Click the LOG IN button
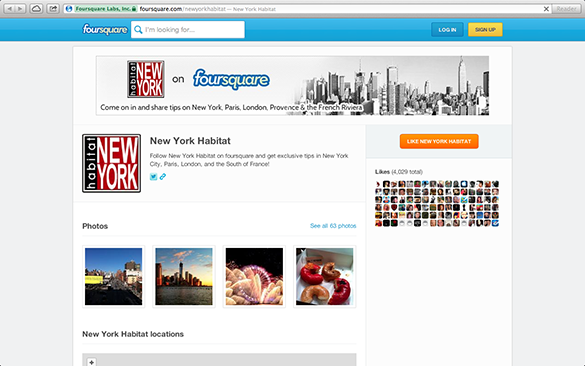 click(447, 30)
